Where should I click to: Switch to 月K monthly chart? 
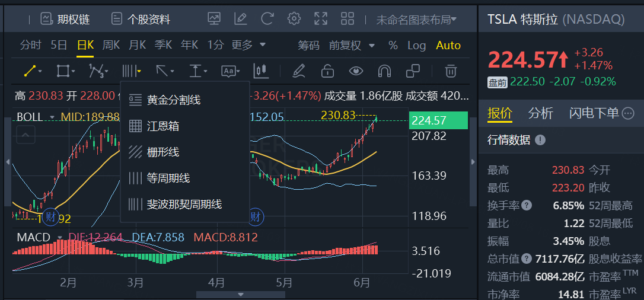(x=137, y=45)
